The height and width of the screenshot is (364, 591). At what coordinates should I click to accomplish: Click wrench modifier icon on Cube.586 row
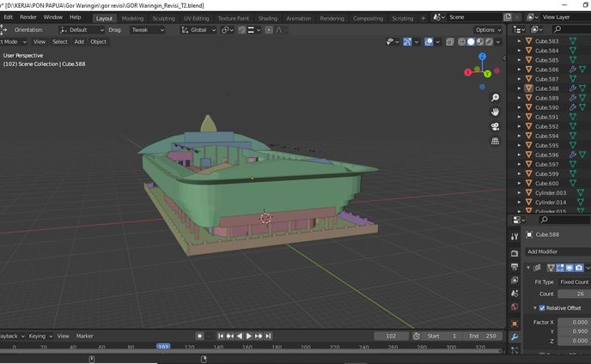tap(572, 70)
